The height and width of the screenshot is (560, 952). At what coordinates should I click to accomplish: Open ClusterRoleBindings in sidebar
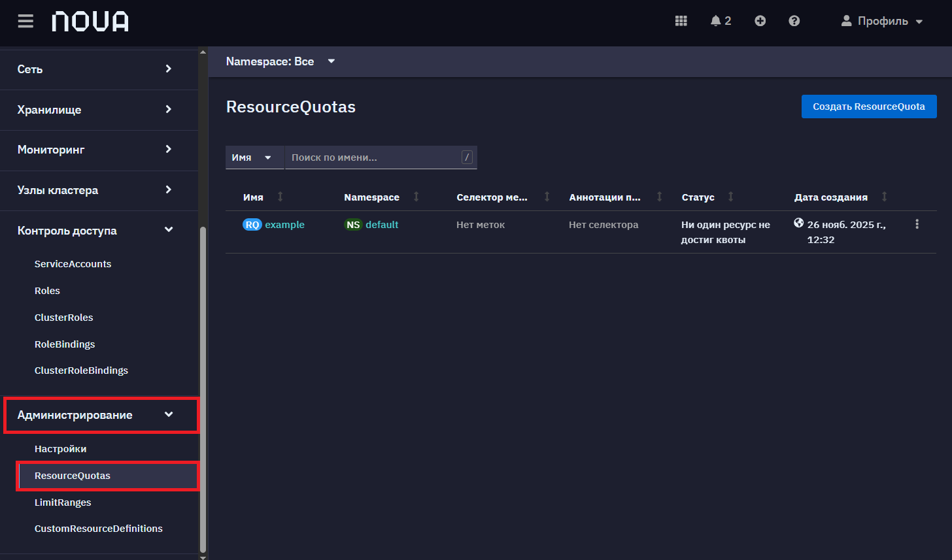pyautogui.click(x=81, y=371)
